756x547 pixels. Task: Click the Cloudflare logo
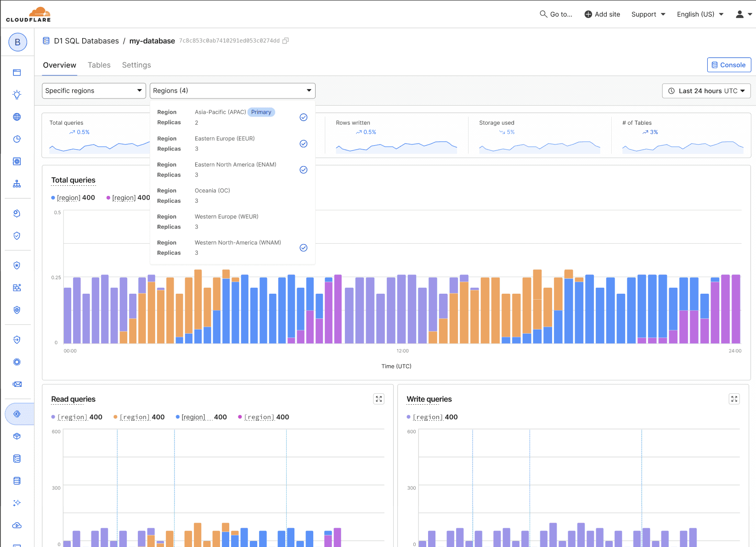pos(28,14)
